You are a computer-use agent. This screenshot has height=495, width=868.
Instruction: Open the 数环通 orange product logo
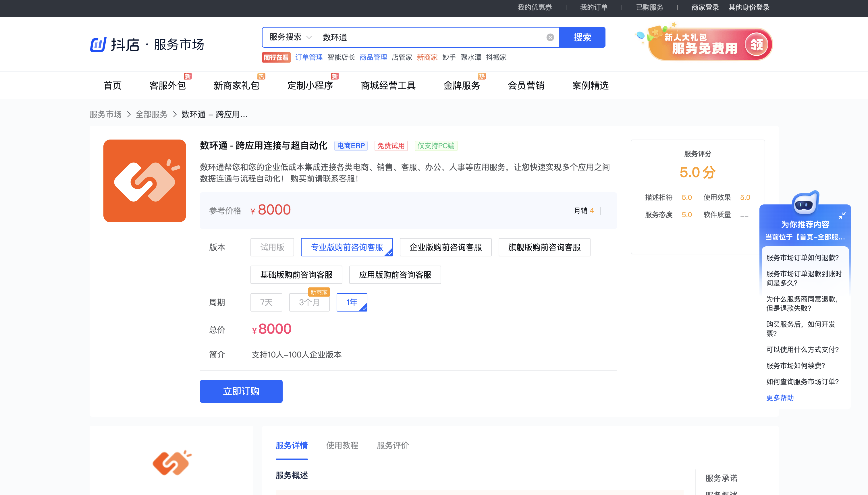click(x=144, y=181)
